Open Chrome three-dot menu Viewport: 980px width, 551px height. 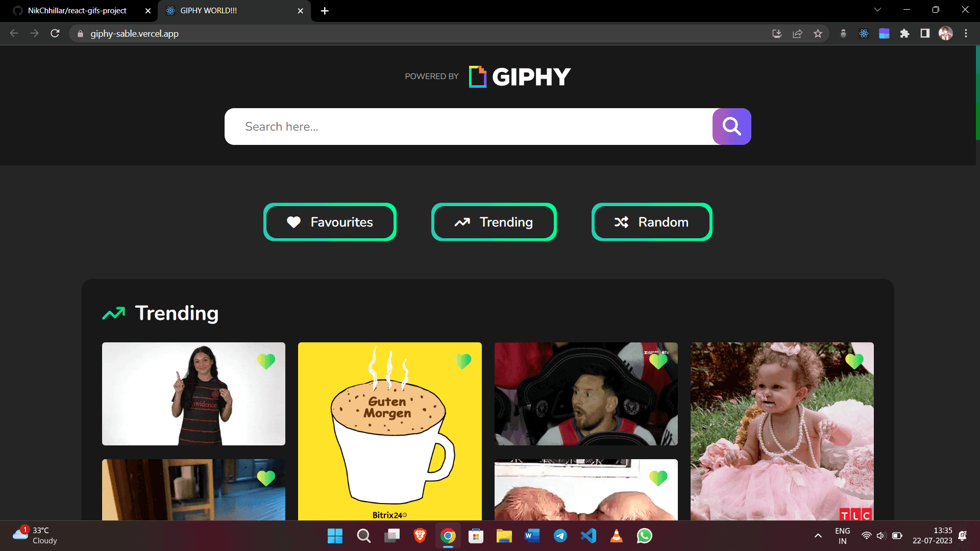(x=966, y=34)
